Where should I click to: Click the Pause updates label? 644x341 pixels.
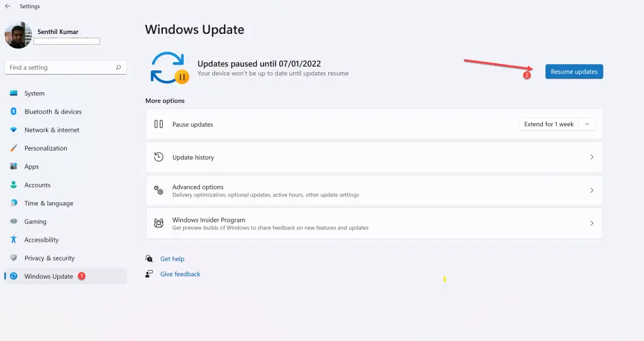192,124
